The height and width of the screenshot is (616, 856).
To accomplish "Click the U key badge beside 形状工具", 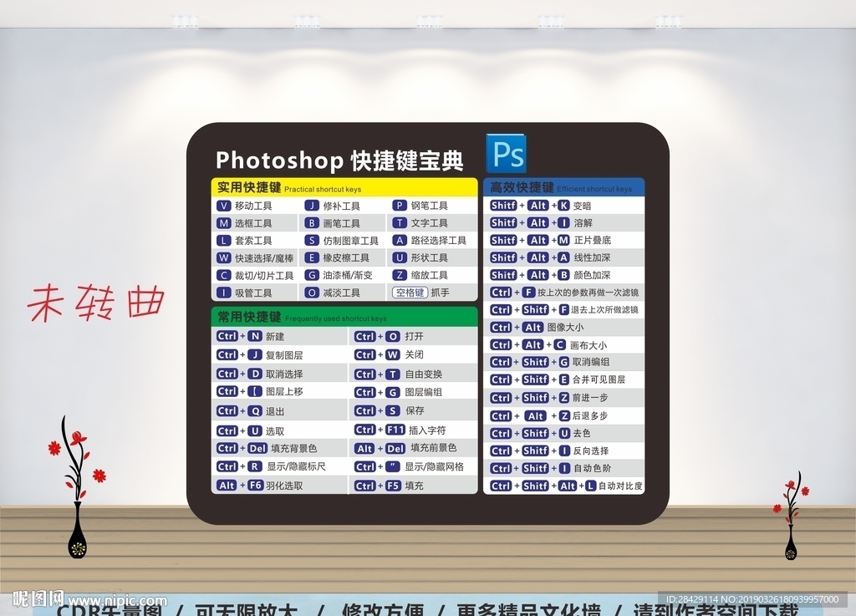I will click(400, 258).
